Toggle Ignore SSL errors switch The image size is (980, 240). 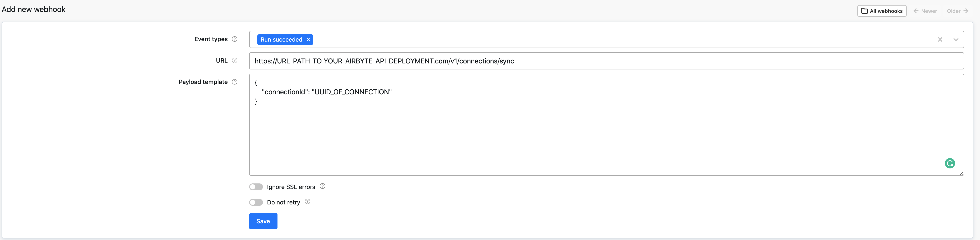click(x=256, y=187)
